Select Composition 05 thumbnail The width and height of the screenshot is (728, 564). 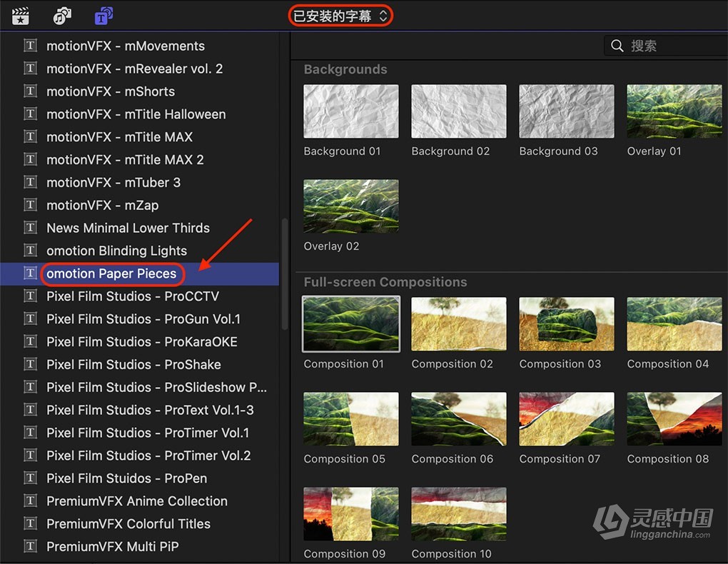pyautogui.click(x=351, y=419)
